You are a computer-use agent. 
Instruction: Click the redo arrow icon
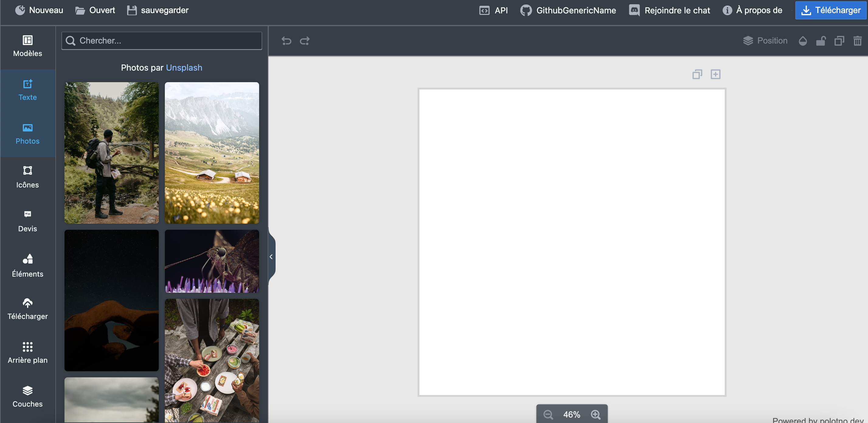(305, 41)
